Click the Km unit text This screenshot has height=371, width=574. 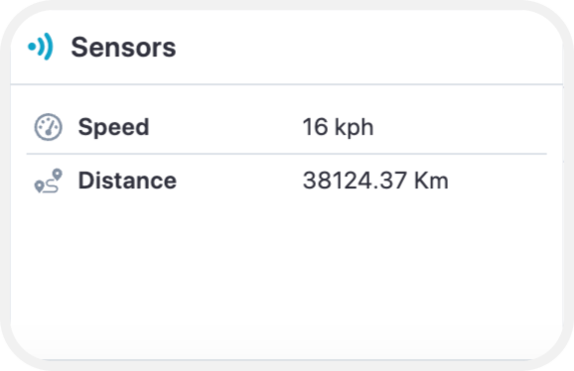pyautogui.click(x=431, y=181)
